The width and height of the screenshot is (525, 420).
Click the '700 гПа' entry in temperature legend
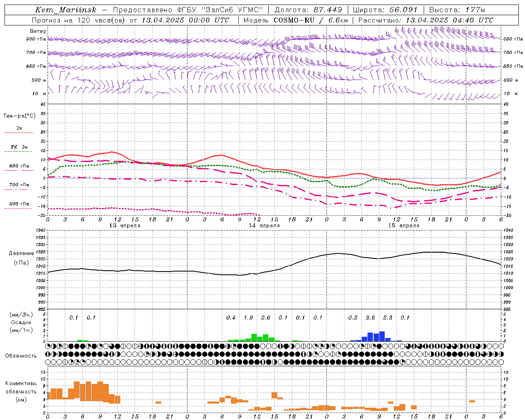(x=19, y=185)
